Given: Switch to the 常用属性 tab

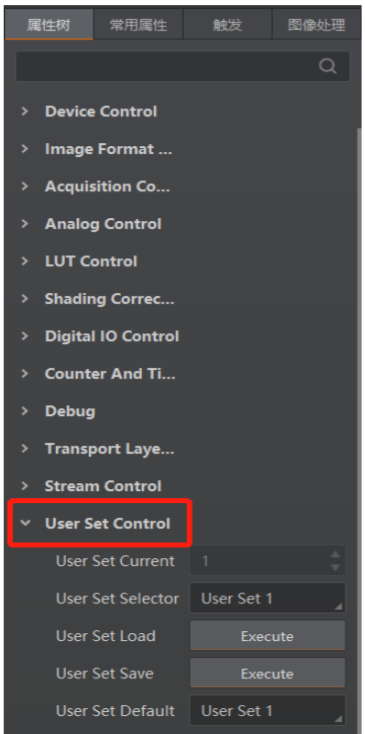Looking at the screenshot, I should click(x=138, y=25).
